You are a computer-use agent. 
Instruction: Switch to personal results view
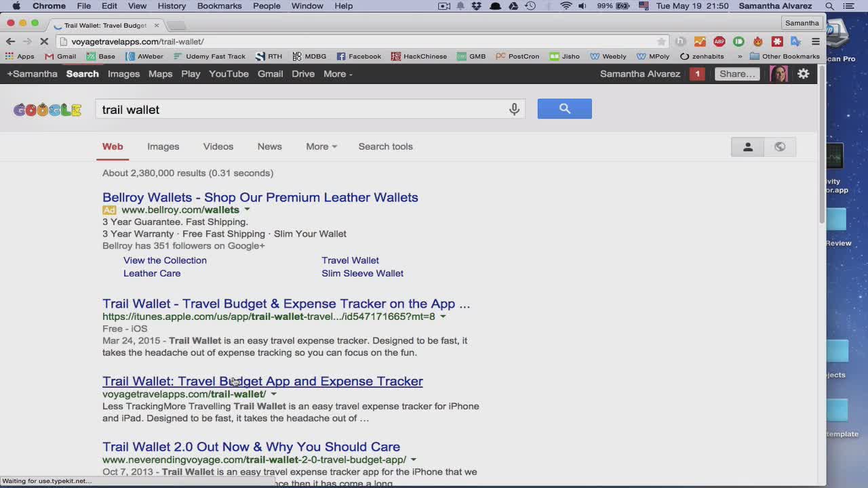click(747, 147)
